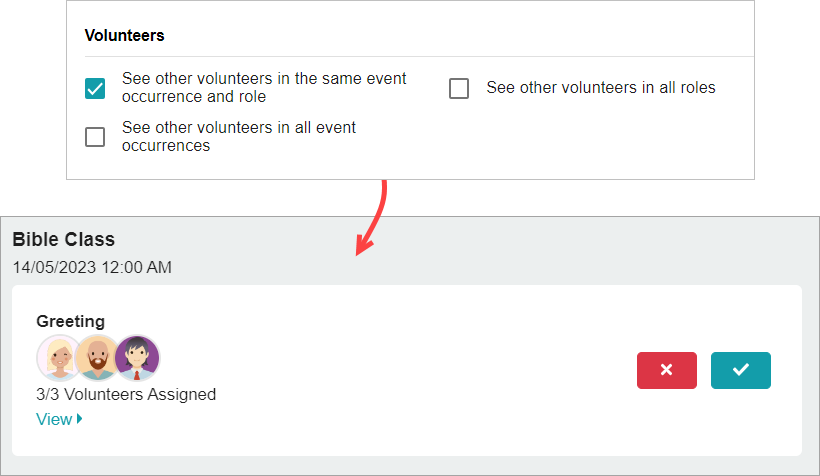
Task: Click the purple-background volunteer avatar
Action: pyautogui.click(x=137, y=358)
